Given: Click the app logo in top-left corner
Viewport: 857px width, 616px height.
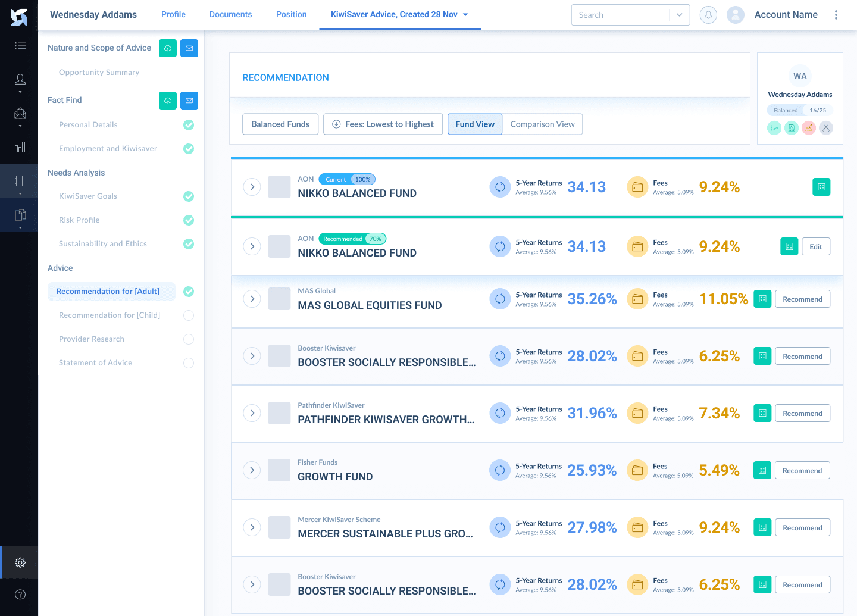Looking at the screenshot, I should tap(19, 17).
